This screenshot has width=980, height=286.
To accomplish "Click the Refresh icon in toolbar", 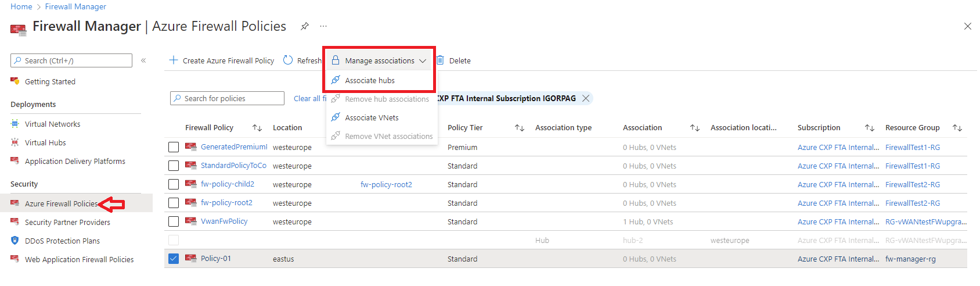I will [288, 60].
